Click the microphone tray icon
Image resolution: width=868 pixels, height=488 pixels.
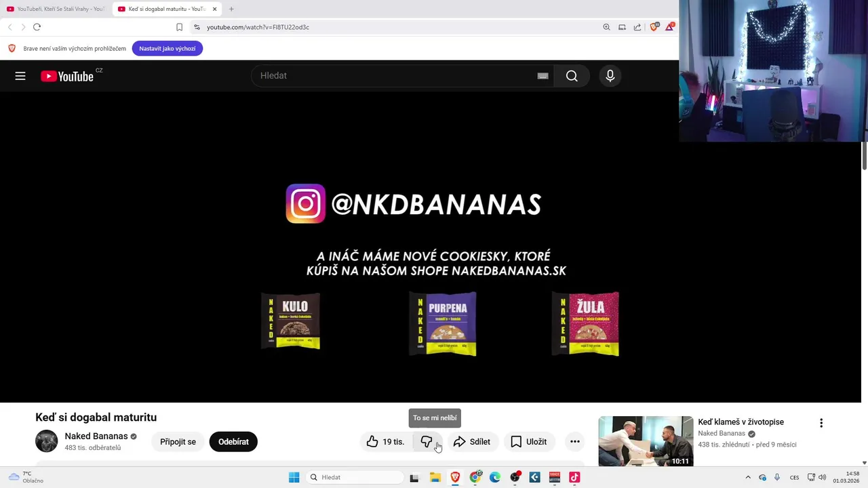[x=777, y=477]
